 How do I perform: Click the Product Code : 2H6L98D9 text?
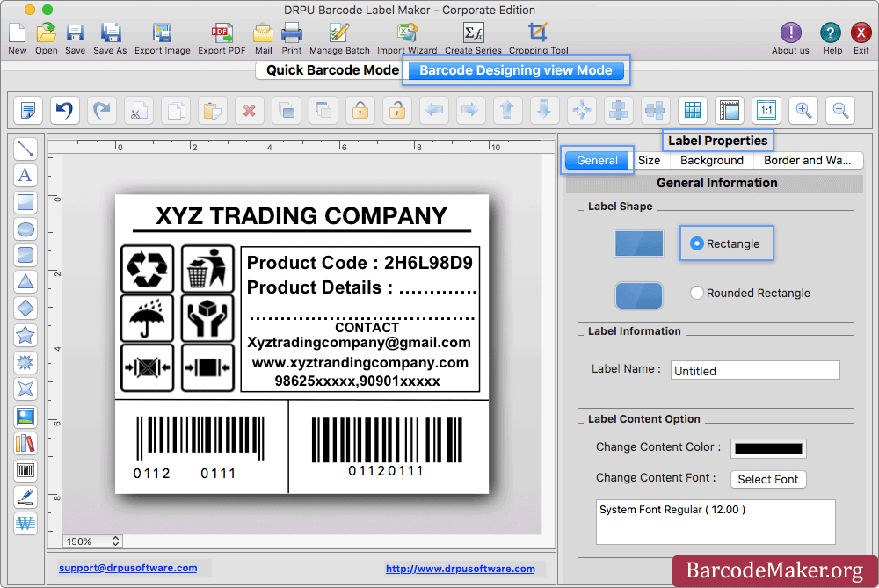click(x=360, y=262)
